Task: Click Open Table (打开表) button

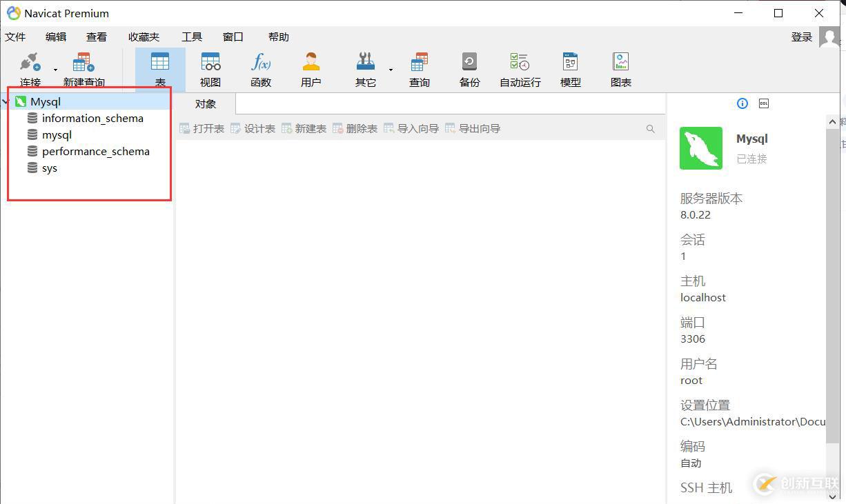Action: pos(201,128)
